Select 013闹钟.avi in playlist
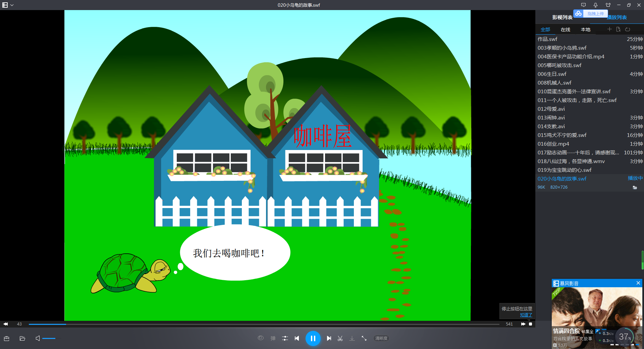Viewport: 644px width, 349px height. click(590, 118)
